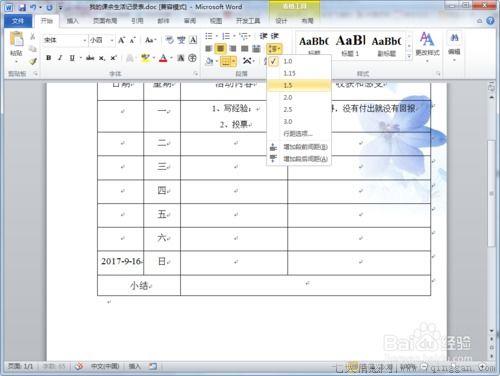Image resolution: width=500 pixels, height=376 pixels.
Task: Click the Clear Formatting eraser icon
Action: 170,40
